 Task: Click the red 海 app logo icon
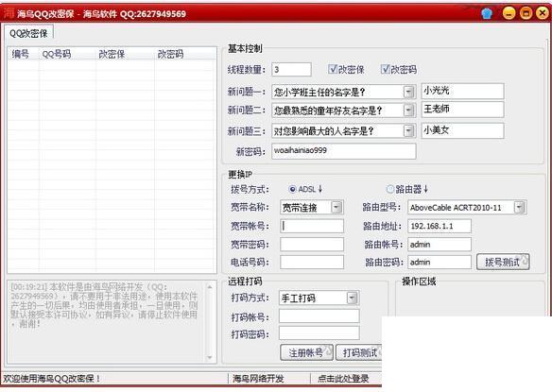(9, 13)
